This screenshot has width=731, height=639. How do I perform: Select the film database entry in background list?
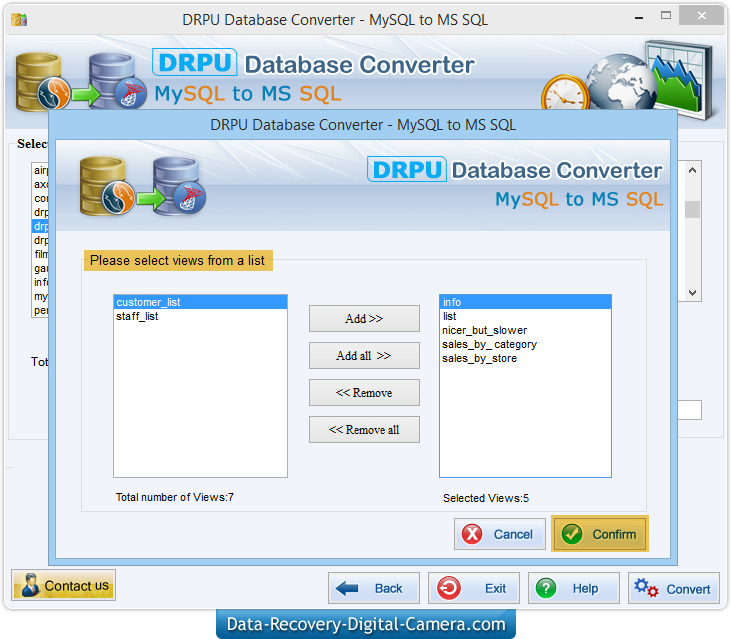click(41, 254)
